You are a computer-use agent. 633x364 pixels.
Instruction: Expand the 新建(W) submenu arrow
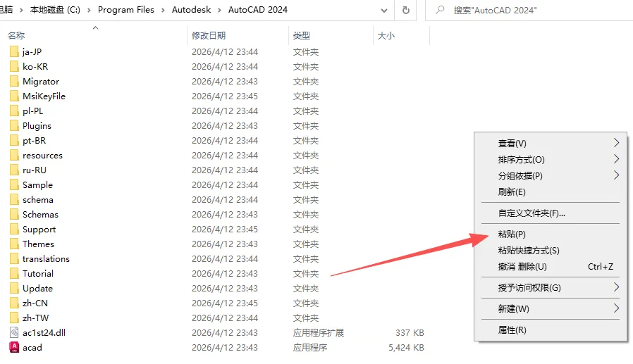616,308
